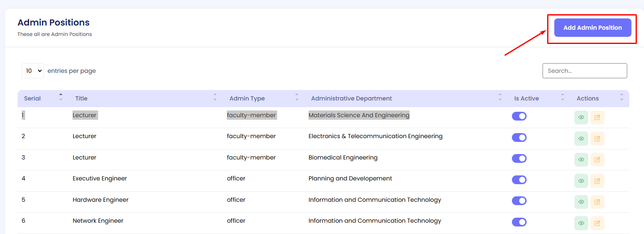This screenshot has height=234, width=644.
Task: Switch off Is Active for Hardware Engineer
Action: coord(519,201)
